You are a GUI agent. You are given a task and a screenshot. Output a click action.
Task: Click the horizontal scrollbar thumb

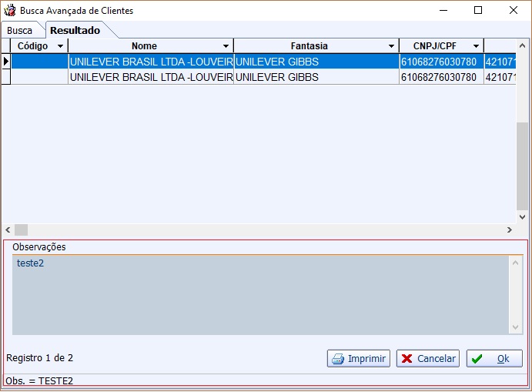pyautogui.click(x=21, y=230)
